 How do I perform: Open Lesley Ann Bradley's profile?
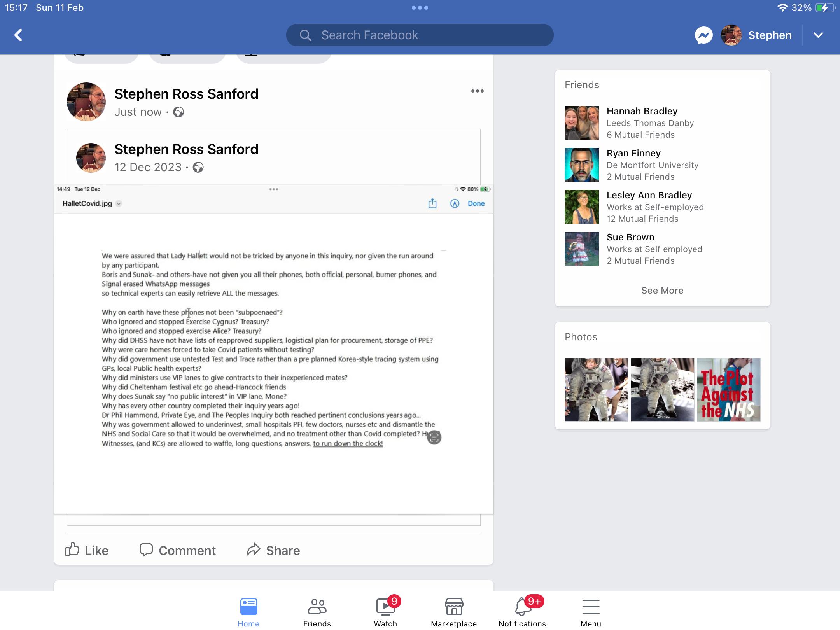point(649,195)
